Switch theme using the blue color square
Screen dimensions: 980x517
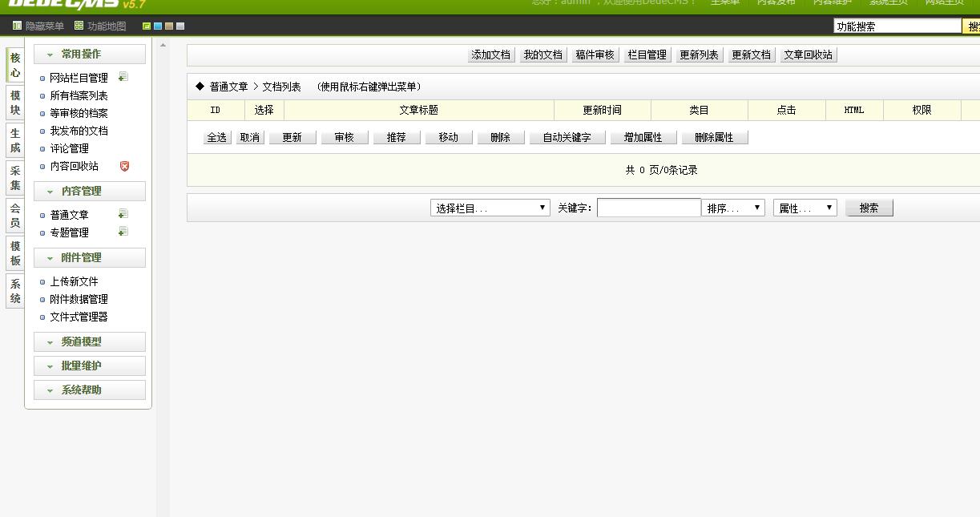click(157, 26)
